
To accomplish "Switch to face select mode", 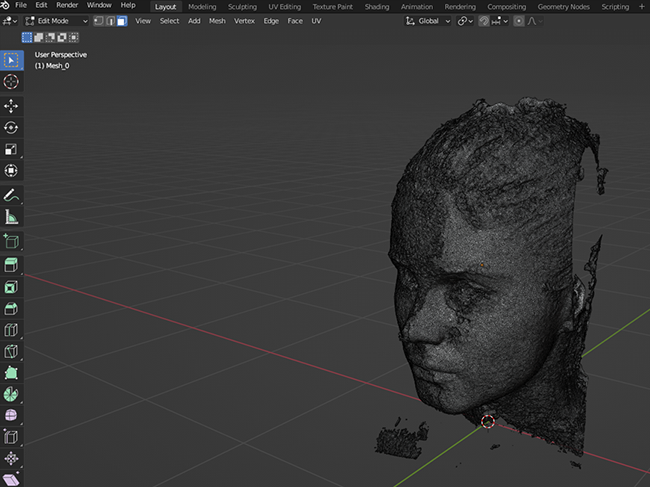I will tap(121, 21).
